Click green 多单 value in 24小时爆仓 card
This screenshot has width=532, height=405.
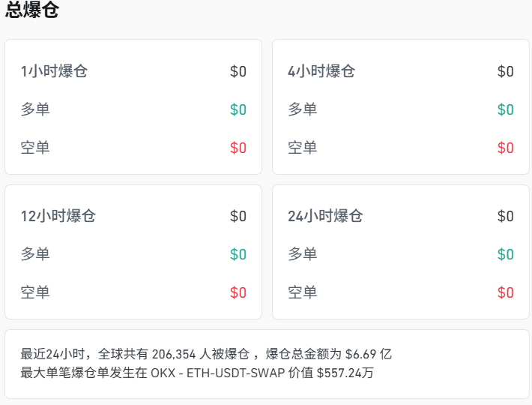click(506, 254)
